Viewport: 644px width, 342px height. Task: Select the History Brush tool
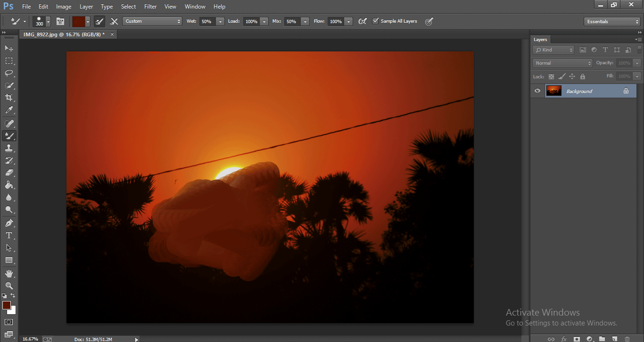9,160
